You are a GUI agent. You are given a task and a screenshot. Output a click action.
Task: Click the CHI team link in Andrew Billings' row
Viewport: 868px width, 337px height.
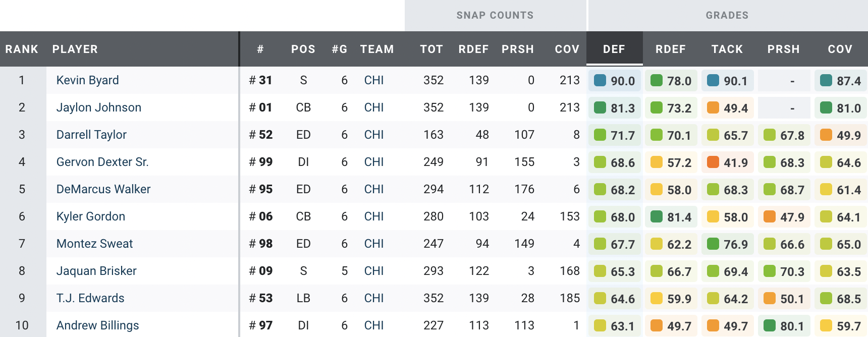click(x=374, y=325)
